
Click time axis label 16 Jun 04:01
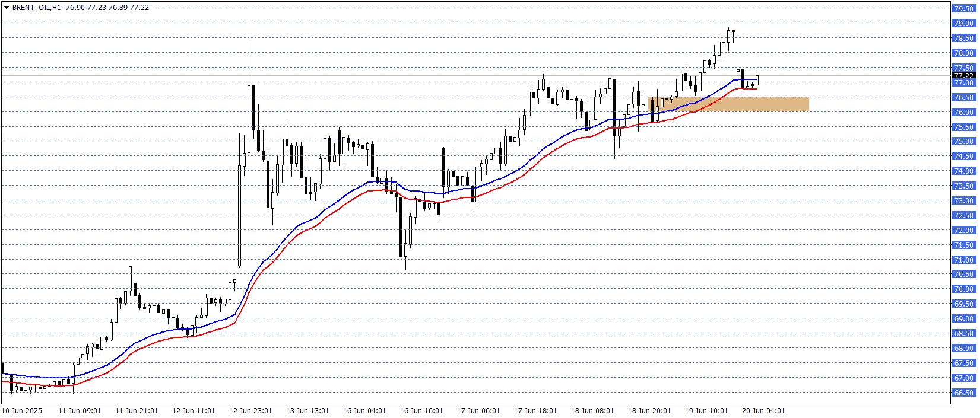[364, 411]
